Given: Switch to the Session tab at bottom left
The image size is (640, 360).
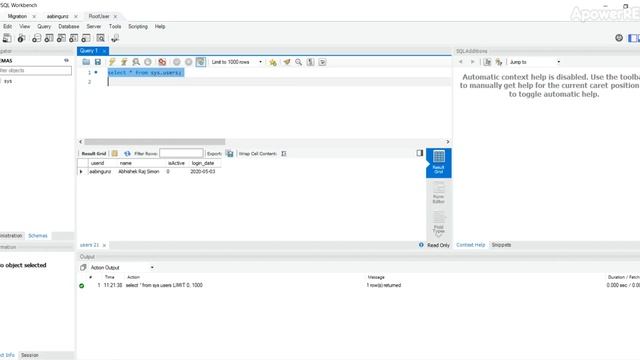Looking at the screenshot, I should 30,356.
